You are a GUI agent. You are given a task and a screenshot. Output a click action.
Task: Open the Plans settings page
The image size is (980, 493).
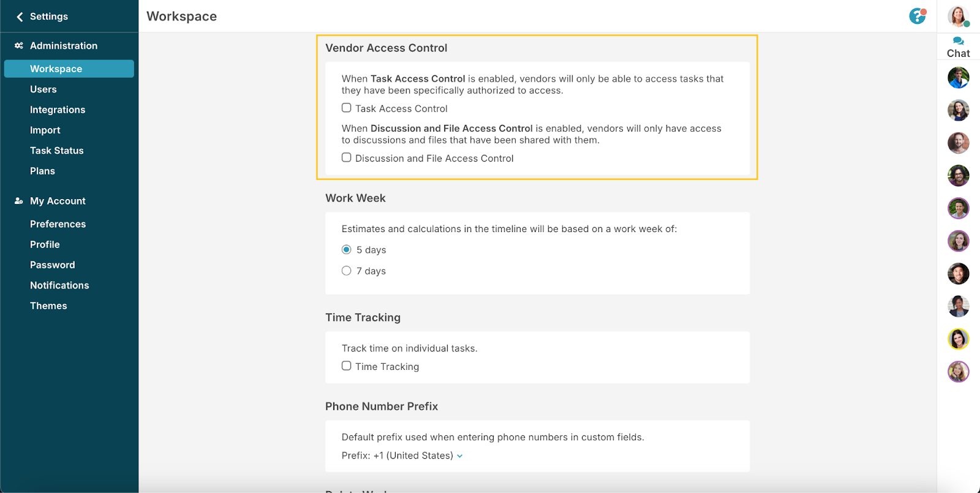[42, 171]
